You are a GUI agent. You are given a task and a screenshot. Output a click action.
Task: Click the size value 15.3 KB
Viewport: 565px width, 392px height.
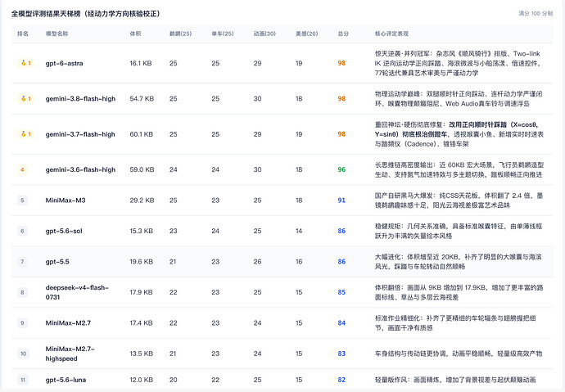(141, 231)
